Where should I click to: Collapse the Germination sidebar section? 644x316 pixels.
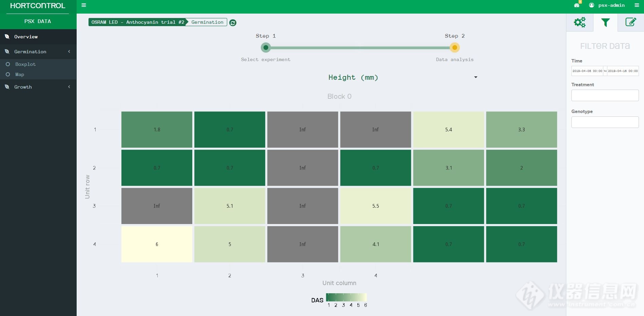coord(38,52)
